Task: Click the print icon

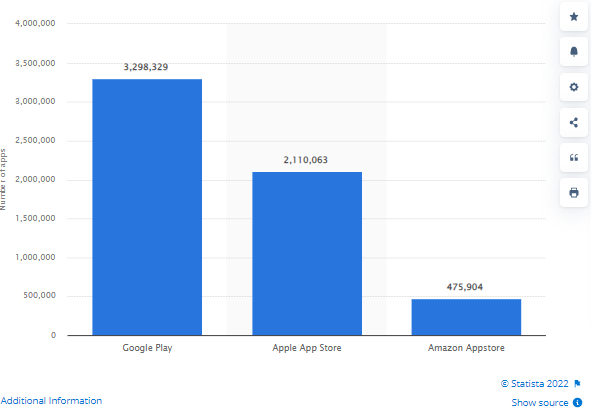Action: tap(574, 193)
